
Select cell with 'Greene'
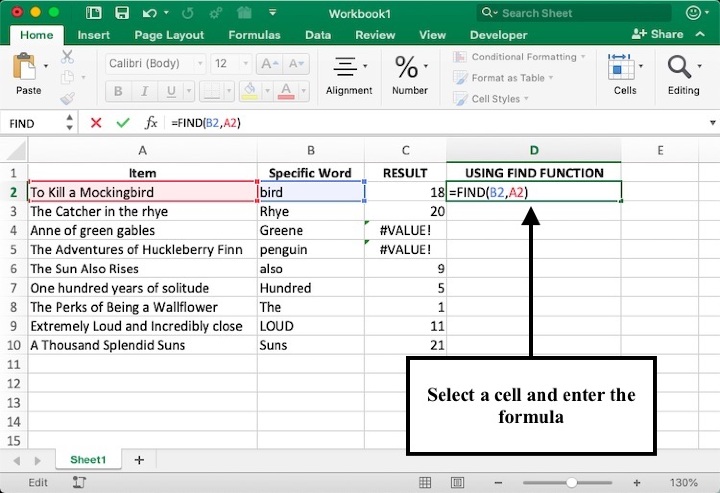(x=311, y=230)
